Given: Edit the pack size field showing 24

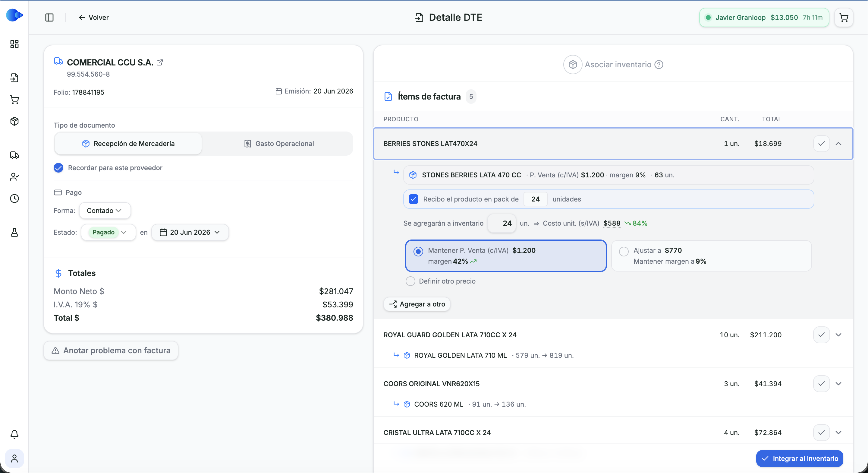Looking at the screenshot, I should (536, 199).
